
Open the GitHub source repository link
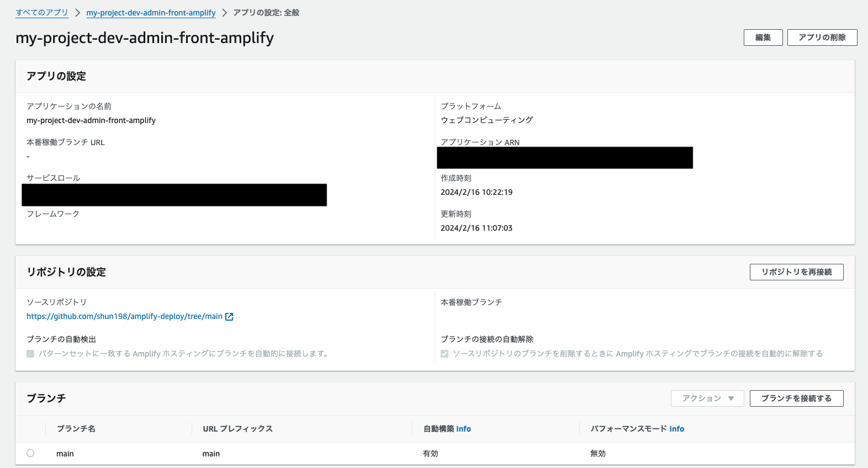pos(124,316)
